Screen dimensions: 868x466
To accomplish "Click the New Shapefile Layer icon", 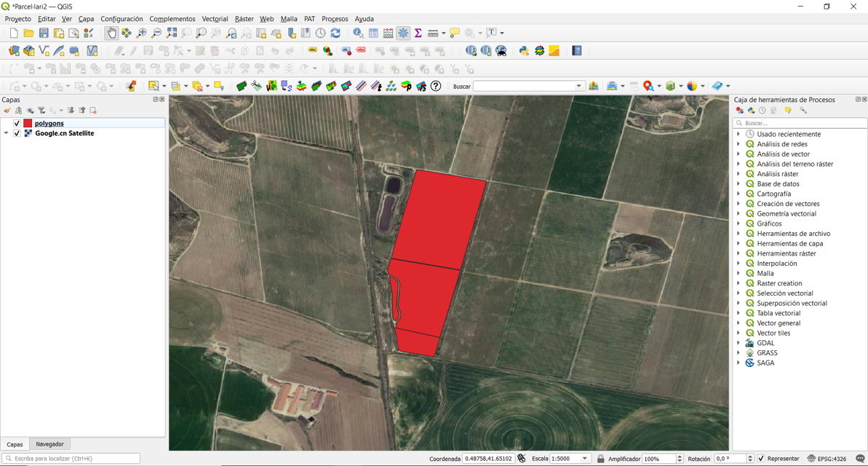I will 44,51.
